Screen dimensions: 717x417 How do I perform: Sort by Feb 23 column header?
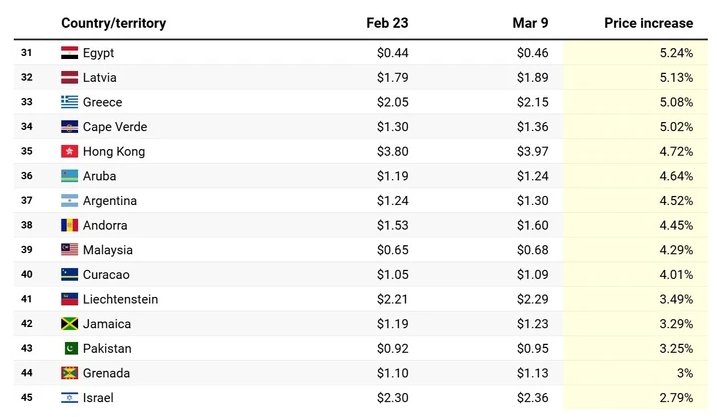click(387, 23)
